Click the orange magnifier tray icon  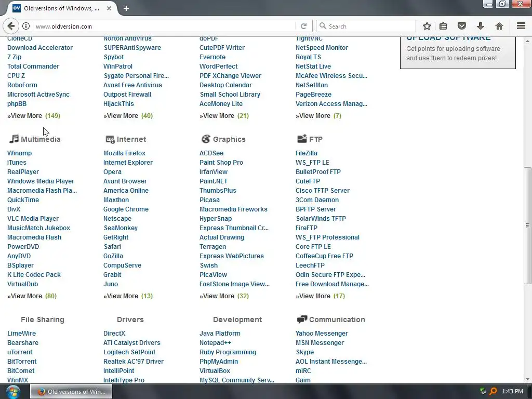click(x=494, y=391)
